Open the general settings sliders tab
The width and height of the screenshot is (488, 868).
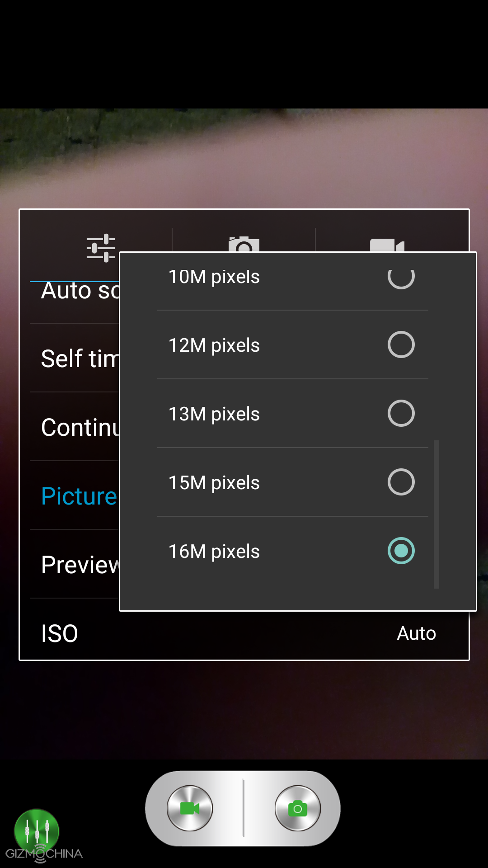tap(101, 248)
